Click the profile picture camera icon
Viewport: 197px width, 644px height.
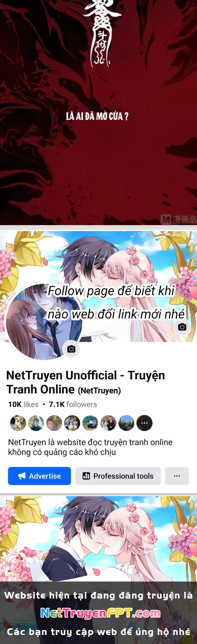click(x=71, y=349)
